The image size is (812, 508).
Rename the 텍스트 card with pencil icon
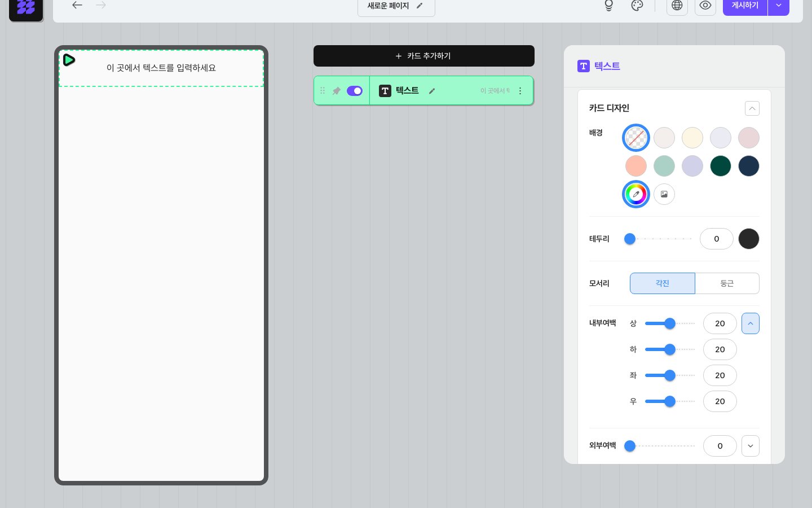click(432, 91)
